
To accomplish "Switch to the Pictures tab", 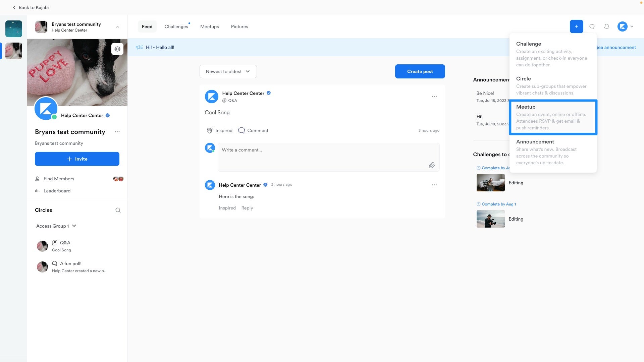I will tap(239, 26).
